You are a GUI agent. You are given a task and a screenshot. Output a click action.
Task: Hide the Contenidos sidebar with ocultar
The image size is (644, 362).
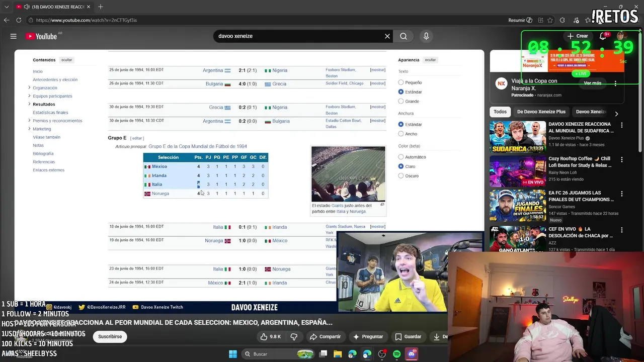point(66,60)
